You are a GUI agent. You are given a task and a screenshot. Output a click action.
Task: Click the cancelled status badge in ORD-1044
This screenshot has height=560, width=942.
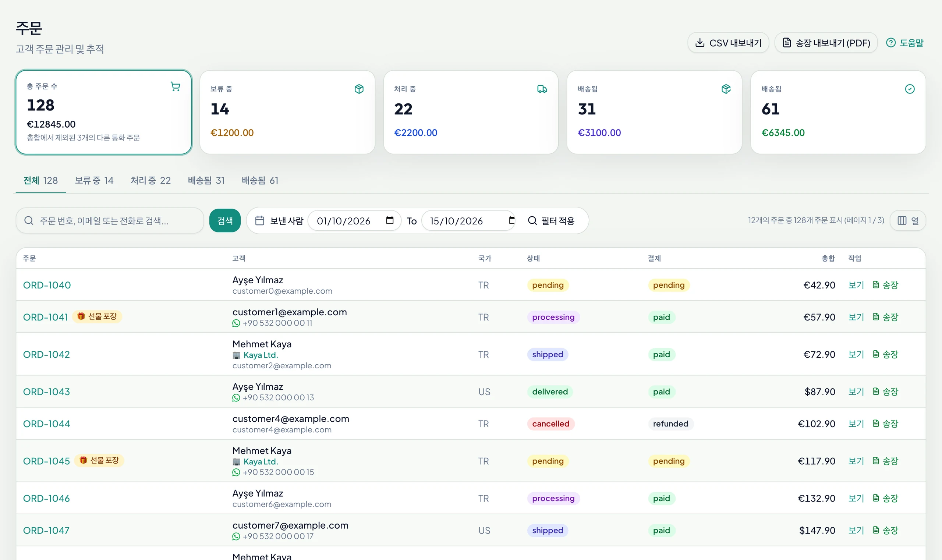pyautogui.click(x=550, y=424)
